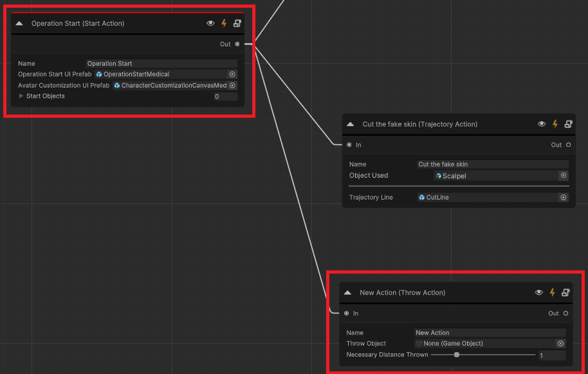Click lightning icon on Cut the fake skin node
Screen dimensions: 588x374
click(555, 124)
